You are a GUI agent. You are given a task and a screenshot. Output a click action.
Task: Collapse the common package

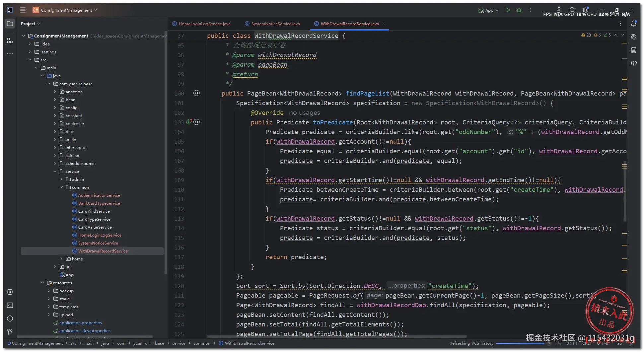coord(61,187)
